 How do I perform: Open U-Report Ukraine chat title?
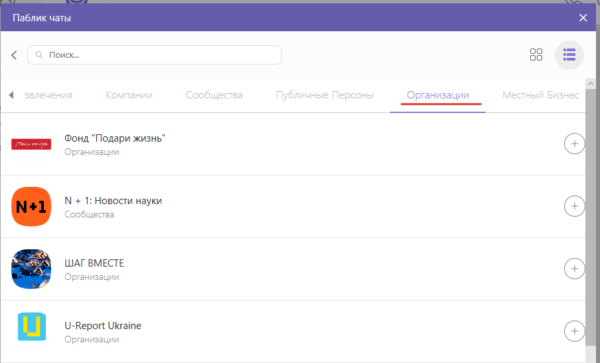(x=103, y=326)
